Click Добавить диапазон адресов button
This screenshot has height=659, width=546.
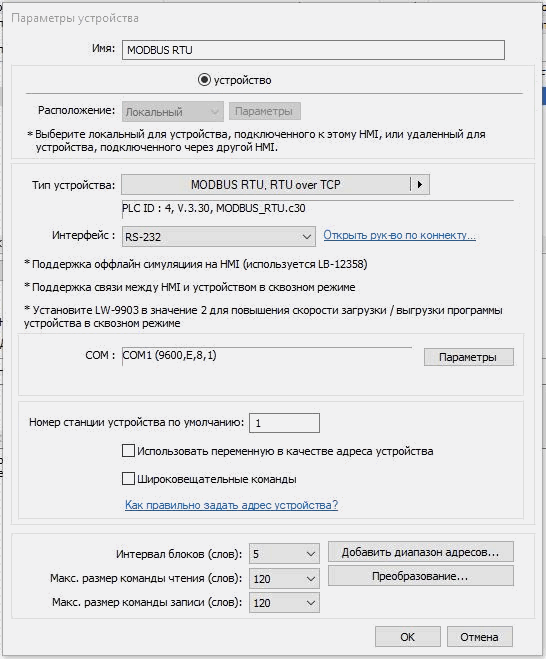point(421,552)
